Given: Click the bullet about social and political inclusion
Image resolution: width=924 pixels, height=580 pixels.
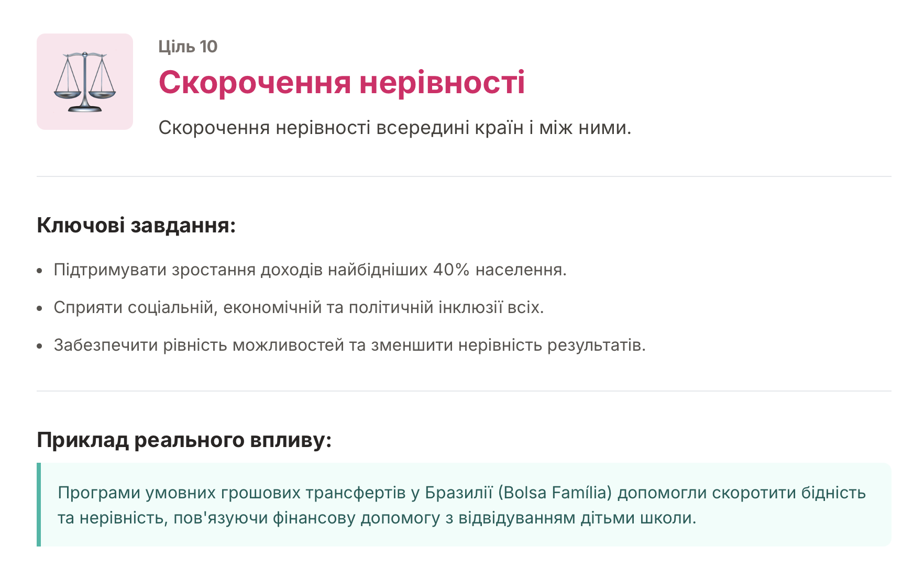Looking at the screenshot, I should click(299, 307).
